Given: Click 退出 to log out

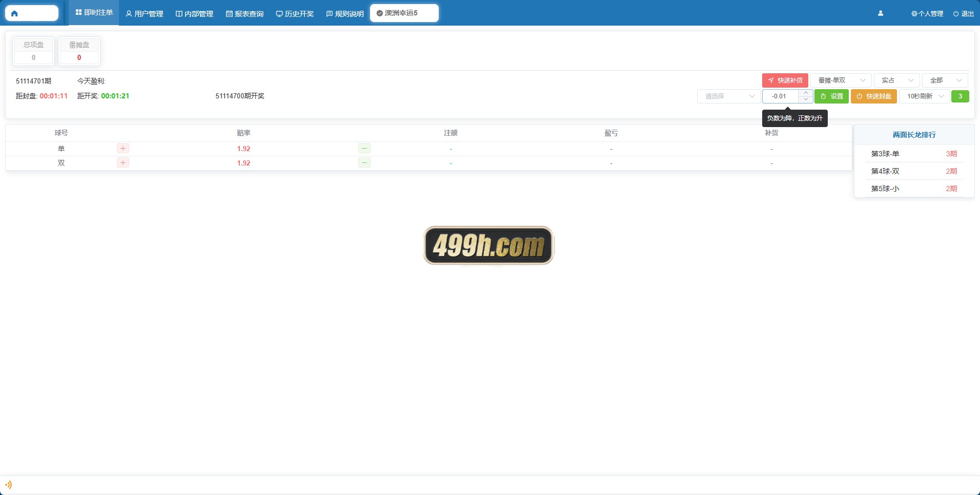Looking at the screenshot, I should (x=964, y=14).
